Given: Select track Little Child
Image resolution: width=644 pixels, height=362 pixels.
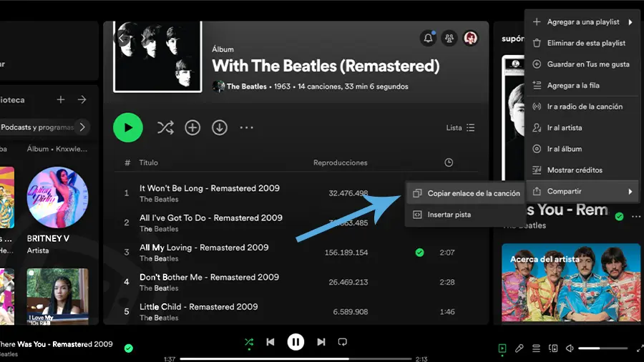Looking at the screenshot, I should (198, 307).
